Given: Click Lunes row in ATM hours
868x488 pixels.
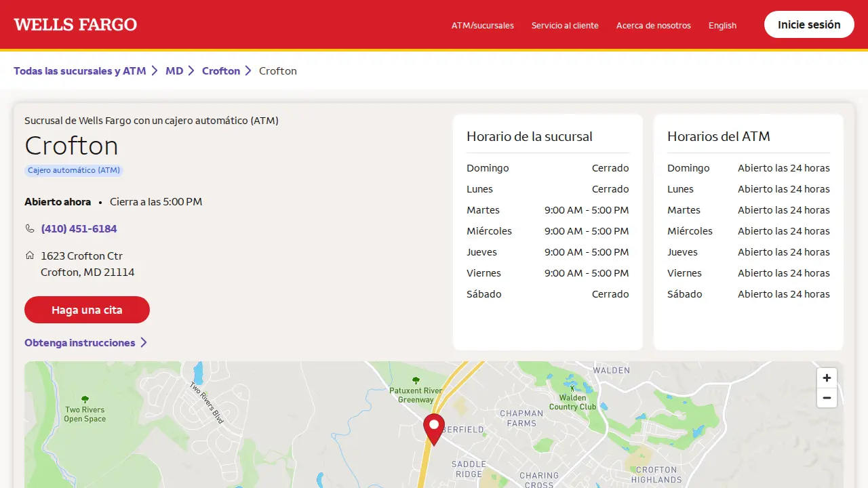Looking at the screenshot, I should (x=749, y=189).
